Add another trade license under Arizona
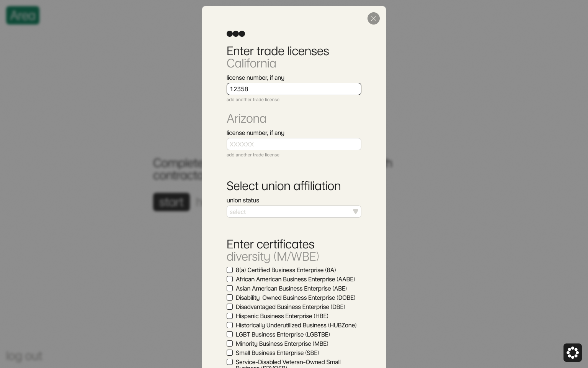This screenshot has width=588, height=368. [x=253, y=155]
